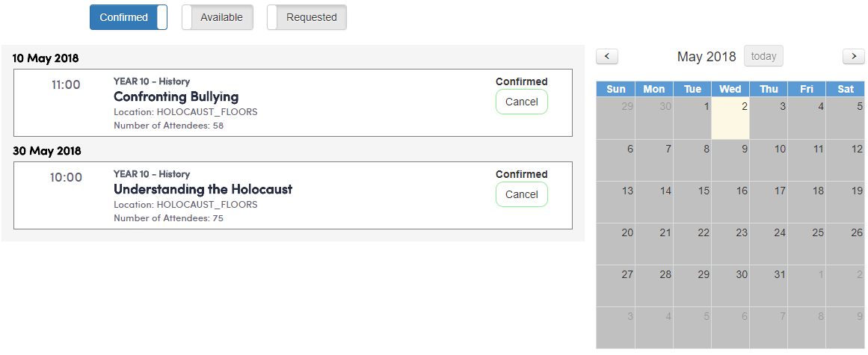Go to previous month in calendar

pos(606,56)
